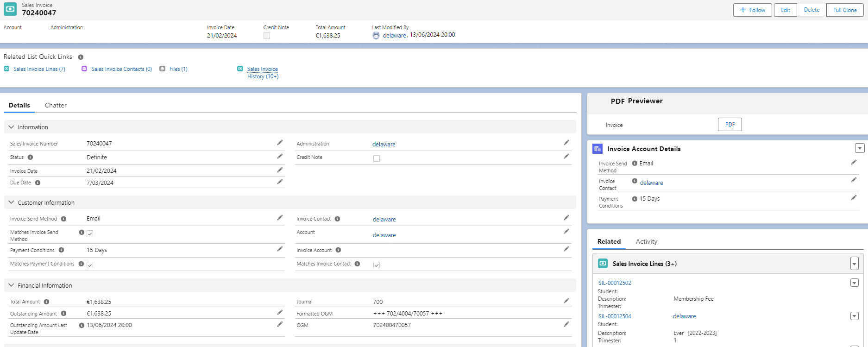This screenshot has height=347, width=868.
Task: Click the PDF button in PDF Previewer
Action: [730, 125]
